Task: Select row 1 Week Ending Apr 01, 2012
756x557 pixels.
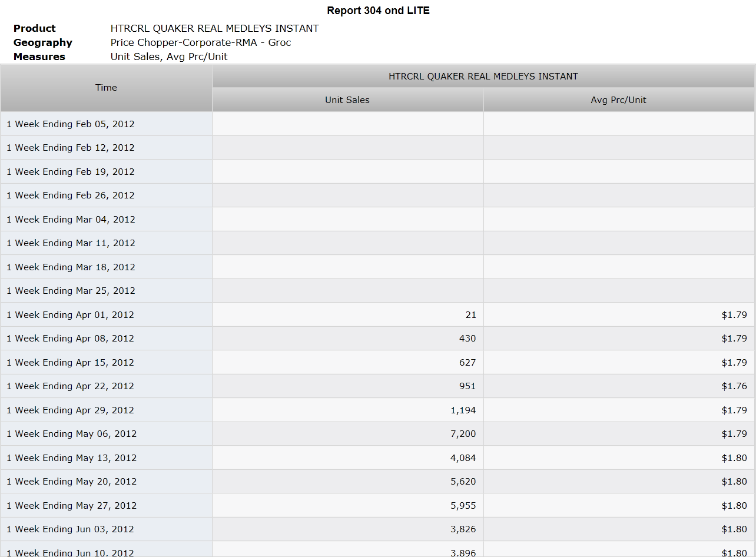Action: point(377,314)
